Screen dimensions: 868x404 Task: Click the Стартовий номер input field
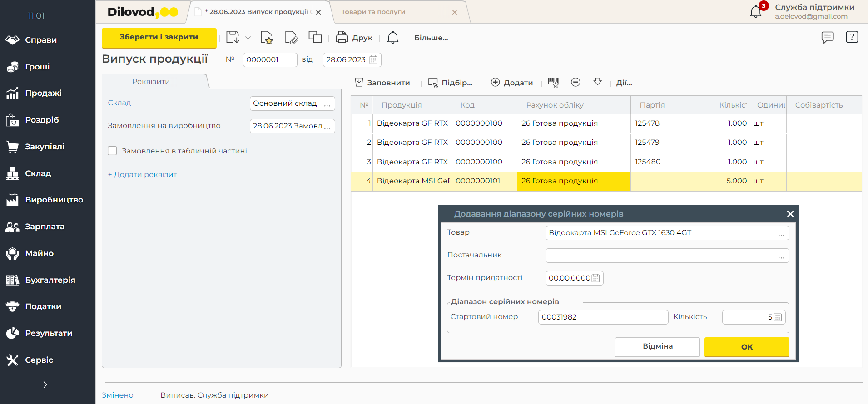point(603,317)
